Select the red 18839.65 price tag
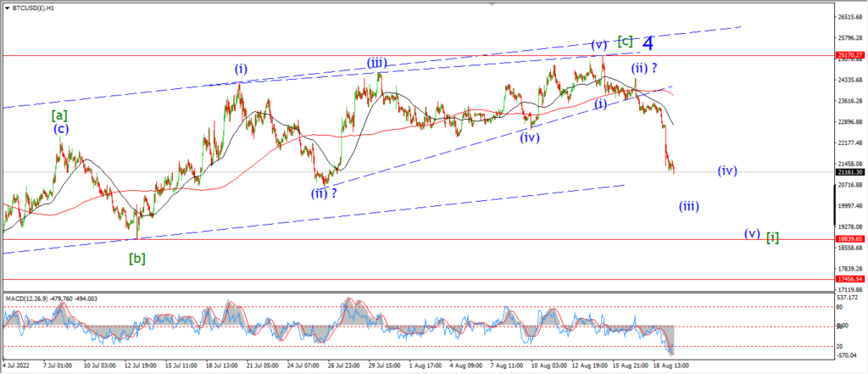The width and height of the screenshot is (868, 374). 849,239
